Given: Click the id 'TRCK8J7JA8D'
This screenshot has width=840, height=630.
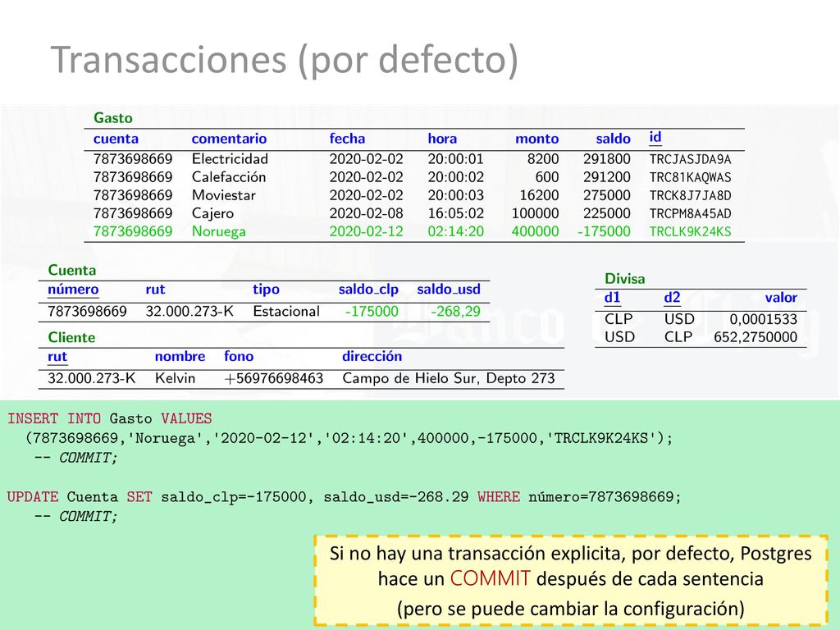Looking at the screenshot, I should (x=690, y=195).
